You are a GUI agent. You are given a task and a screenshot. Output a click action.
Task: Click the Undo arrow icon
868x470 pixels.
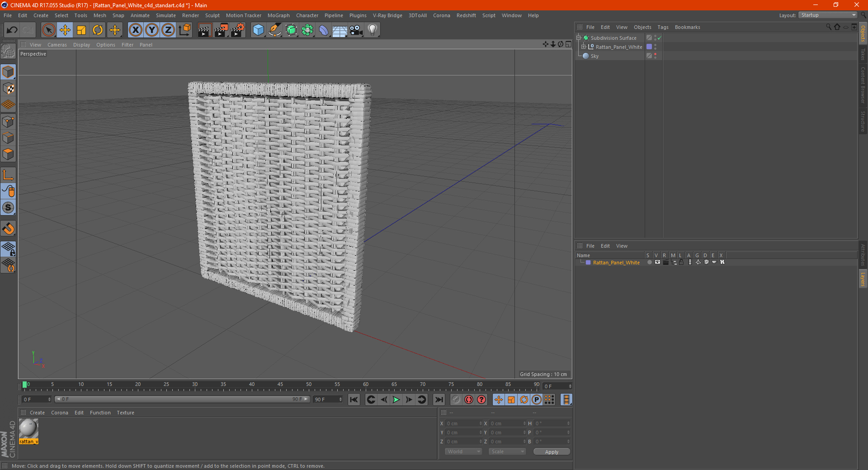(x=12, y=30)
